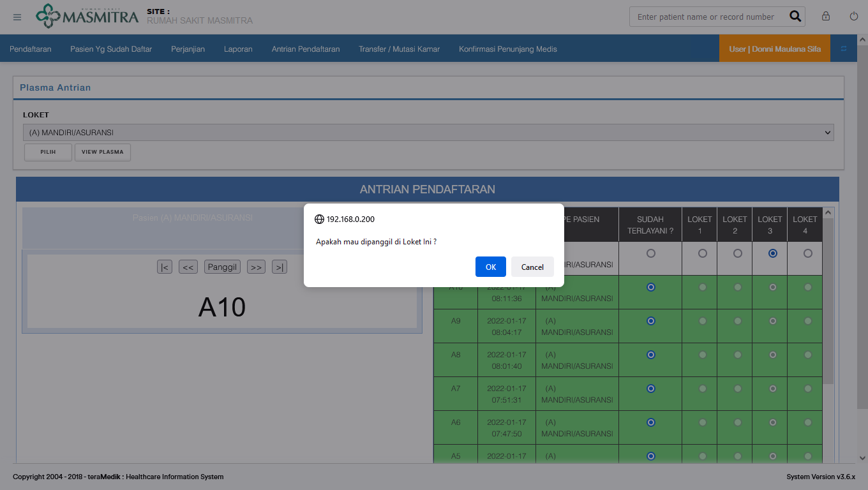The image size is (868, 490).
Task: Open Konfirmasi Penunjang Medis menu
Action: click(x=508, y=48)
